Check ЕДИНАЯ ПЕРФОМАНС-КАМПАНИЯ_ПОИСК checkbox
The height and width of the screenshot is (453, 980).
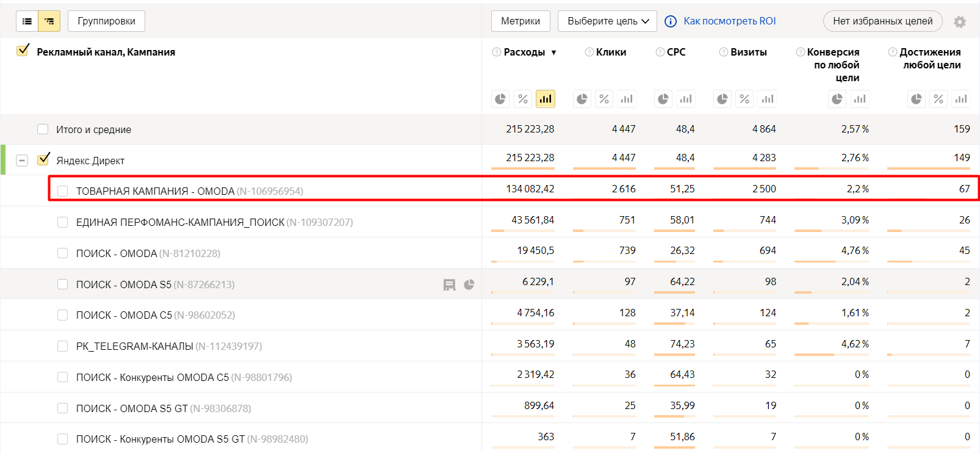[x=62, y=222]
